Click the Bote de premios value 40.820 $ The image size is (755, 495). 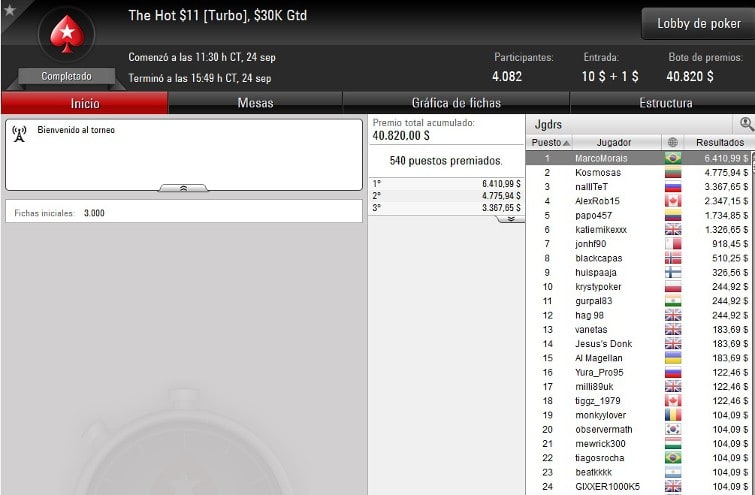pos(690,76)
